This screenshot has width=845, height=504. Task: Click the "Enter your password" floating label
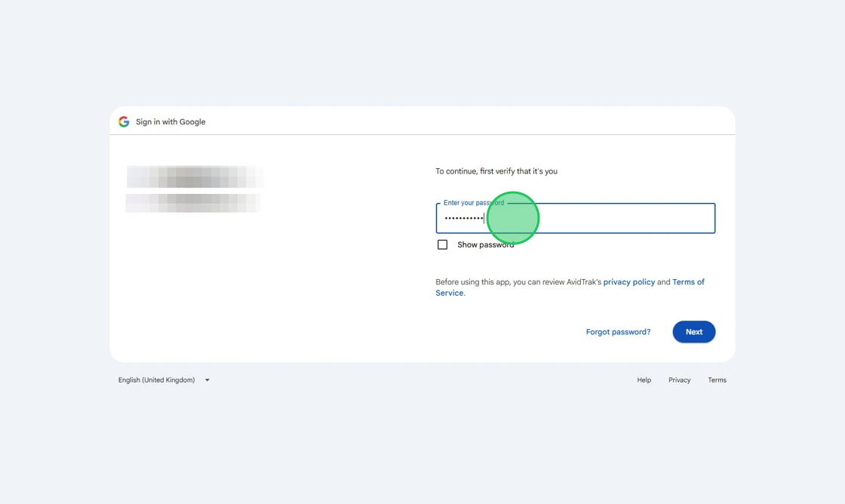473,203
